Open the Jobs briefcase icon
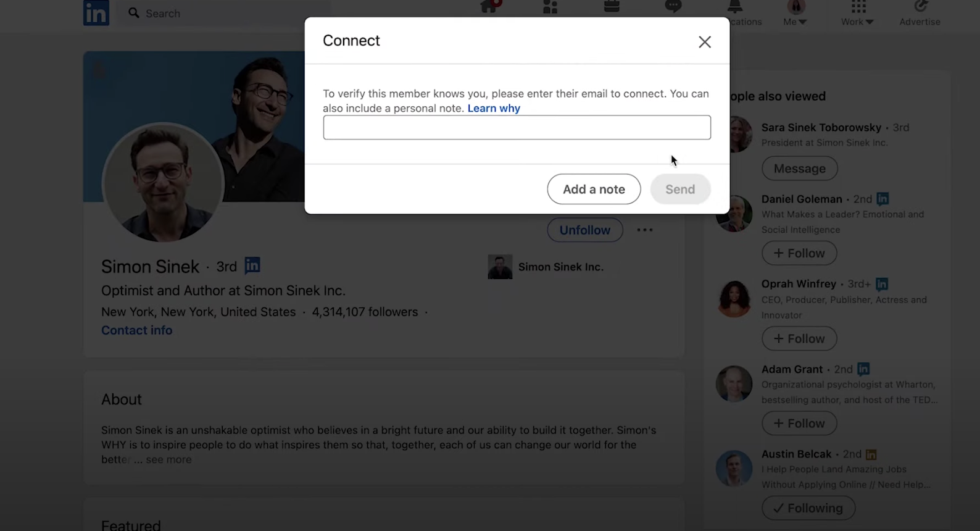980x531 pixels. (612, 7)
